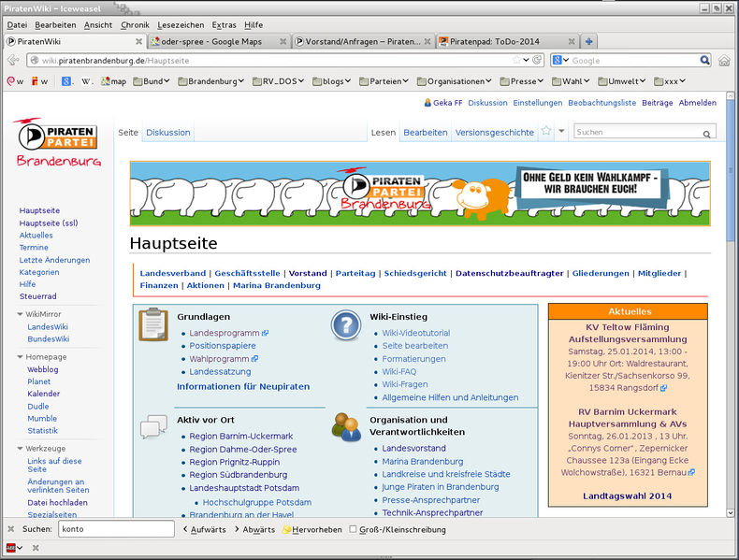Close the find bar

pyautogui.click(x=11, y=529)
